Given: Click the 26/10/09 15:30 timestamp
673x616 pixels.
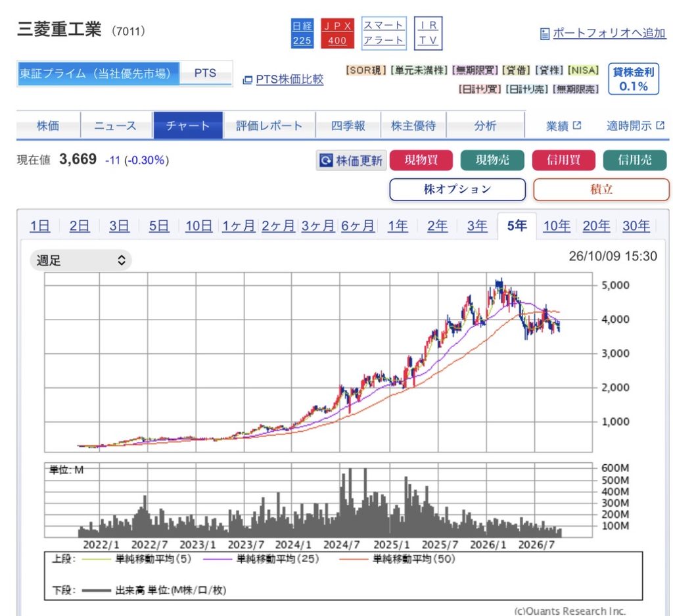Looking at the screenshot, I should pos(613,256).
